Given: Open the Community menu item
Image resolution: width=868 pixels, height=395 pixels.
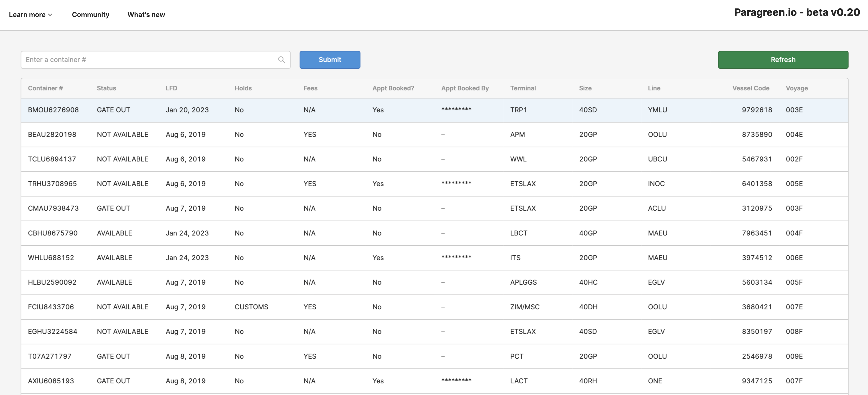Looking at the screenshot, I should [90, 15].
